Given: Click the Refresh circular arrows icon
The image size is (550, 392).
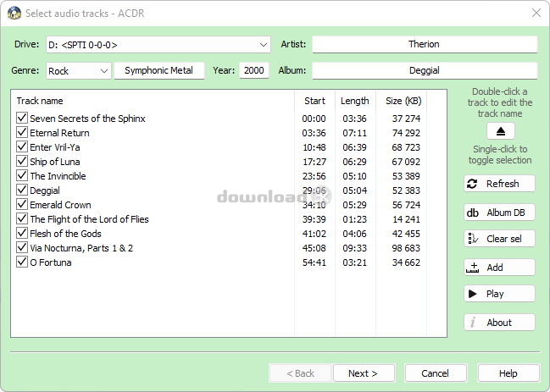Looking at the screenshot, I should (x=472, y=184).
